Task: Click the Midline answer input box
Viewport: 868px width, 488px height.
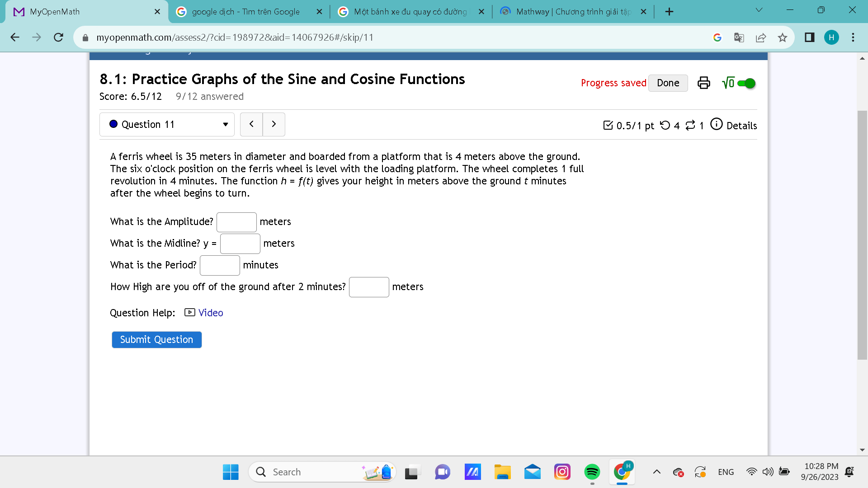Action: point(240,244)
